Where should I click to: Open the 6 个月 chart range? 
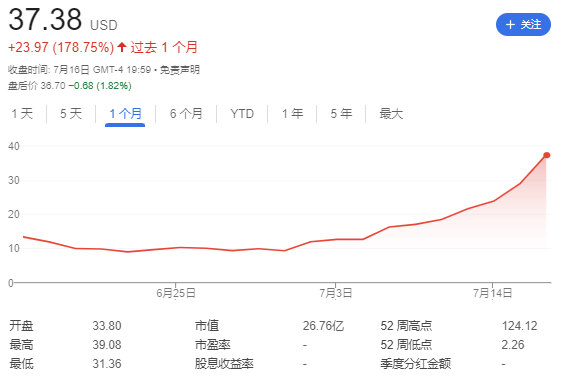[x=186, y=114]
